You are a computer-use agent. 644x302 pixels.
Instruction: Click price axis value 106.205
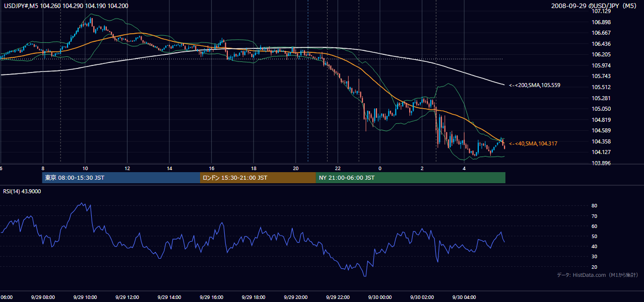click(601, 54)
